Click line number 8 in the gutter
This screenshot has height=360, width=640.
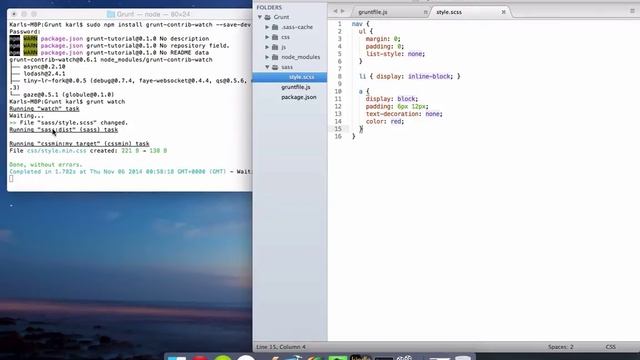[x=339, y=76]
